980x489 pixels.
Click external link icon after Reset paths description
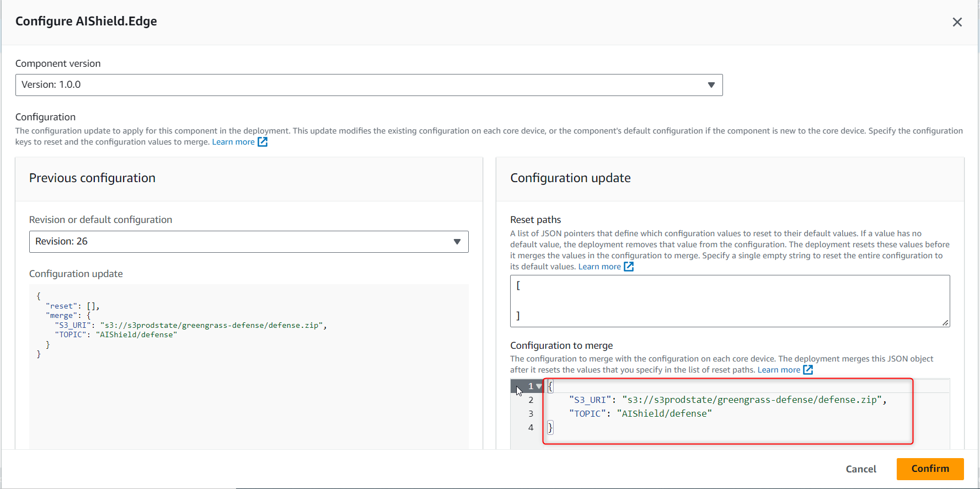coord(629,267)
